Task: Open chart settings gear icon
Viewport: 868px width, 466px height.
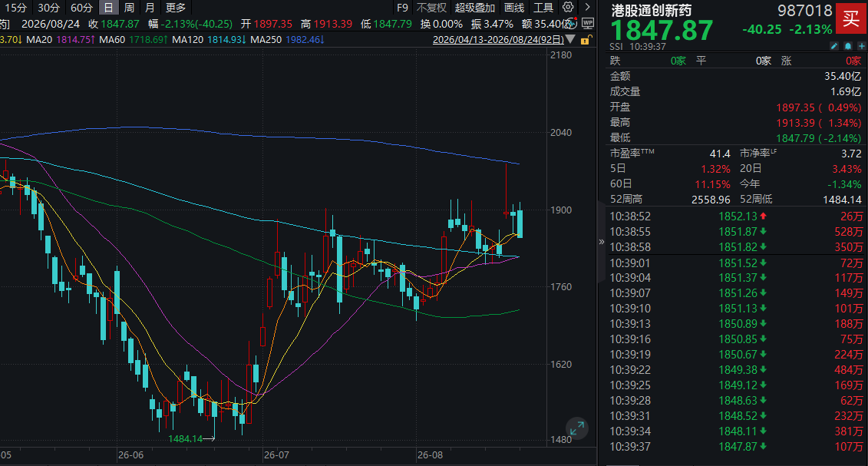Action: pyautogui.click(x=568, y=7)
